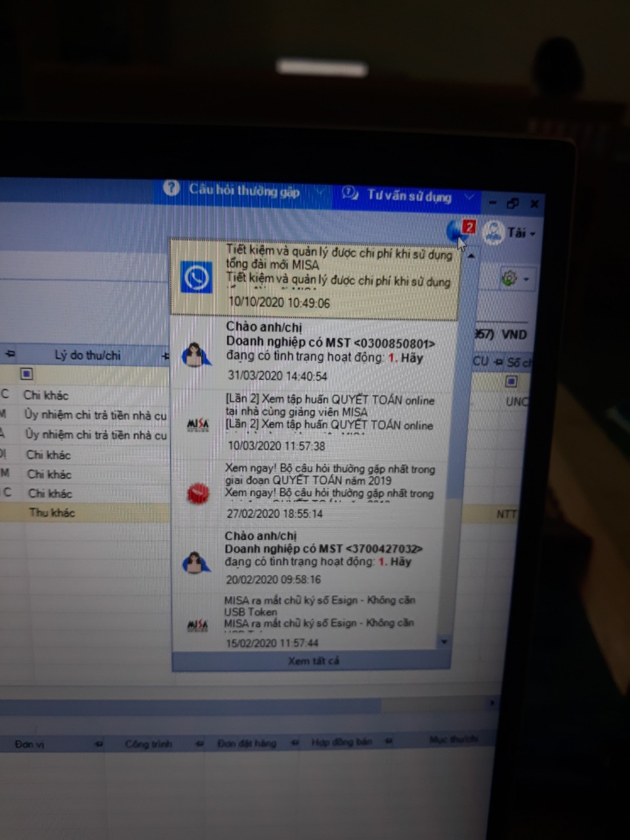Click the Mục thu/chi column header
630x840 pixels.
coord(453,740)
